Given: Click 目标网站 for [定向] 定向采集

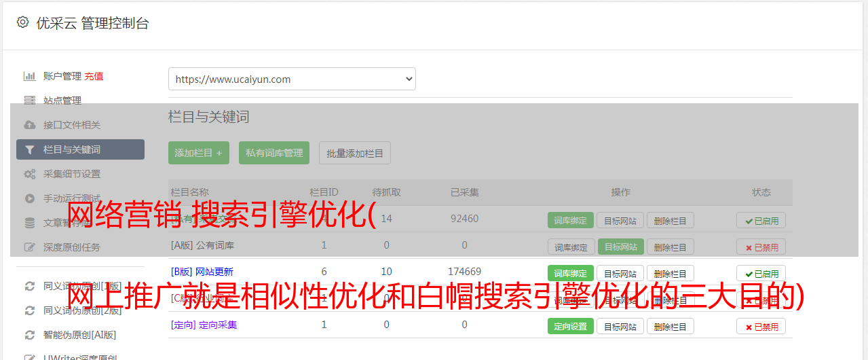Looking at the screenshot, I should tap(620, 326).
